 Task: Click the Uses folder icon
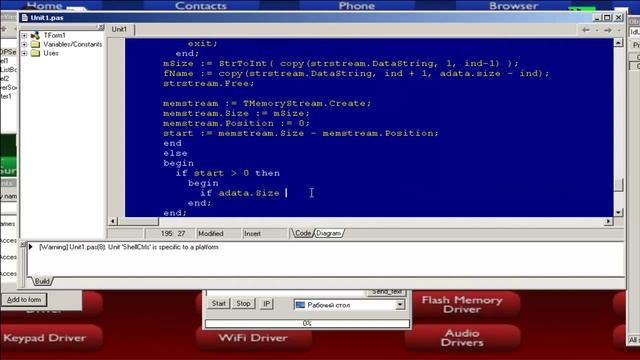(x=36, y=53)
